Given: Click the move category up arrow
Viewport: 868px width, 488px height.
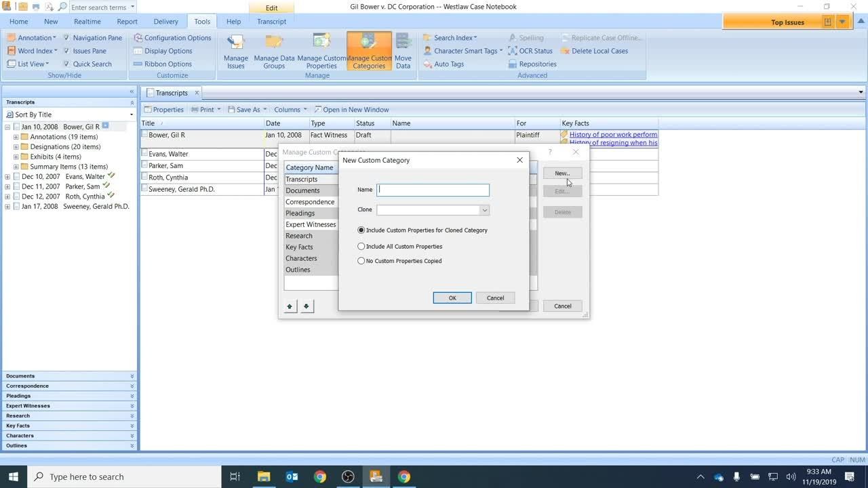Looking at the screenshot, I should 290,306.
